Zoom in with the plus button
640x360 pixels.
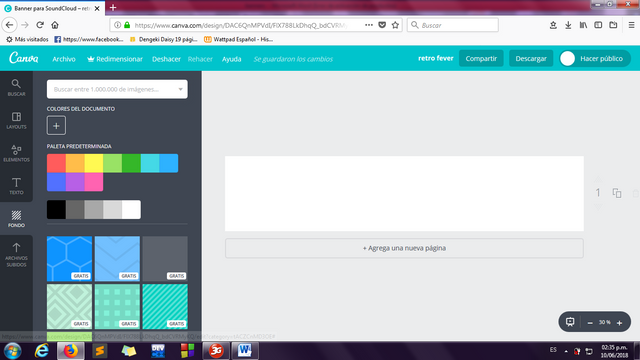coord(619,322)
